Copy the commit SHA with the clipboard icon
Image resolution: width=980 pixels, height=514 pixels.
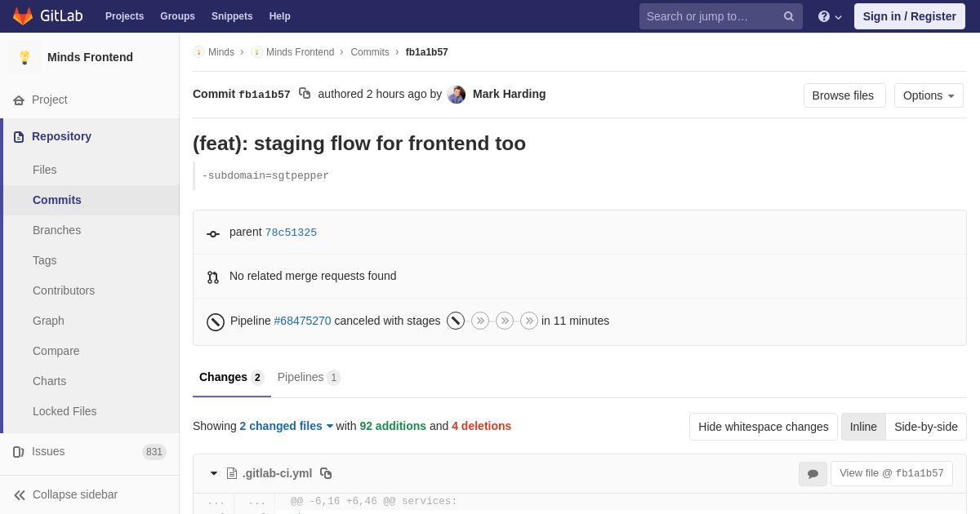[305, 94]
